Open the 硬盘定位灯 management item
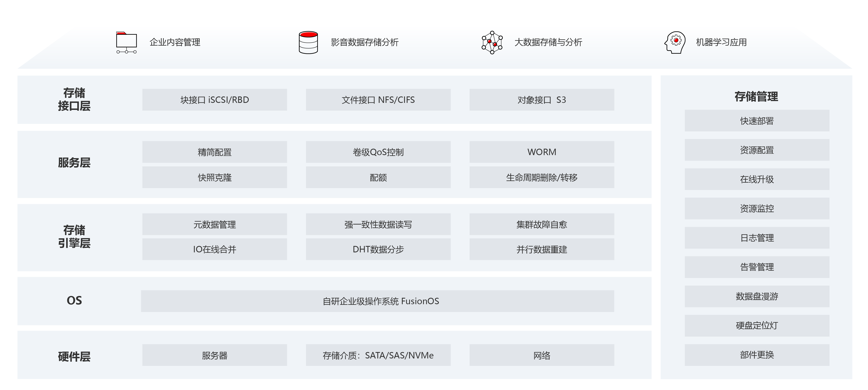 click(757, 326)
